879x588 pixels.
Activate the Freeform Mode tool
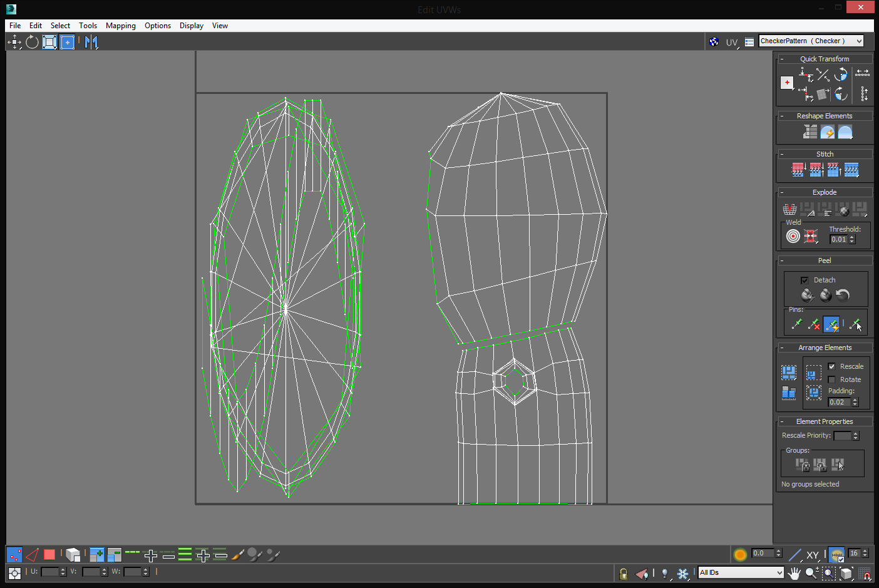pos(68,42)
